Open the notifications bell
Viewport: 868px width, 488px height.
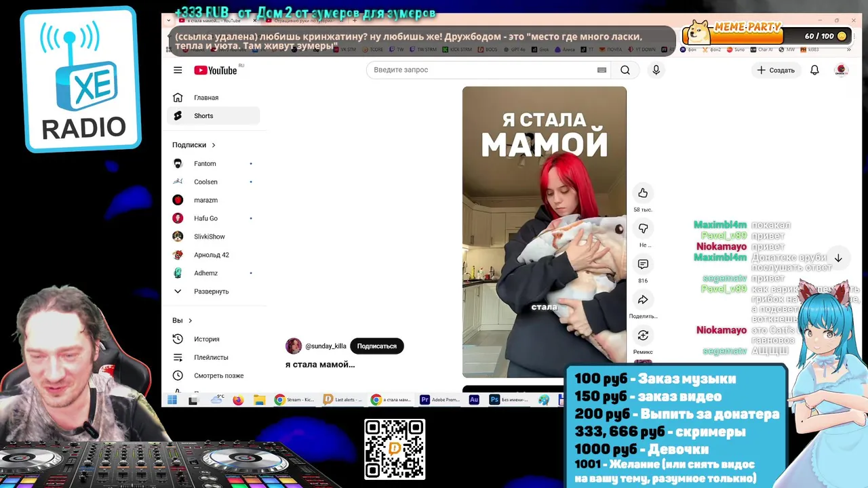pyautogui.click(x=814, y=70)
